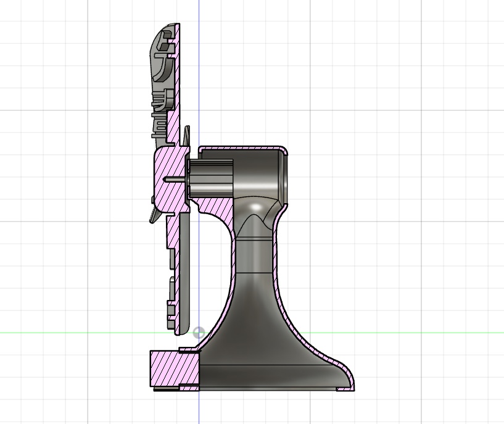
Task: Click the hatched flange at the bottom right
Action: tap(342, 389)
